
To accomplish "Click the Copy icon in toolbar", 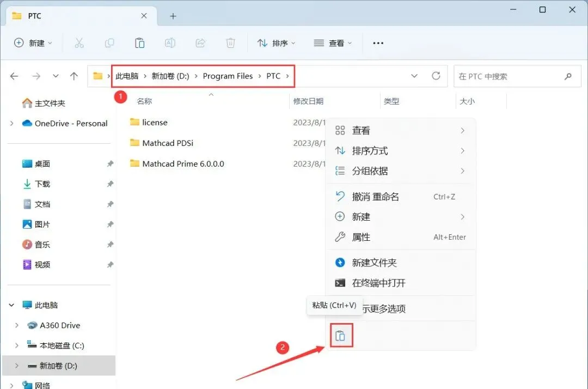I will (109, 43).
